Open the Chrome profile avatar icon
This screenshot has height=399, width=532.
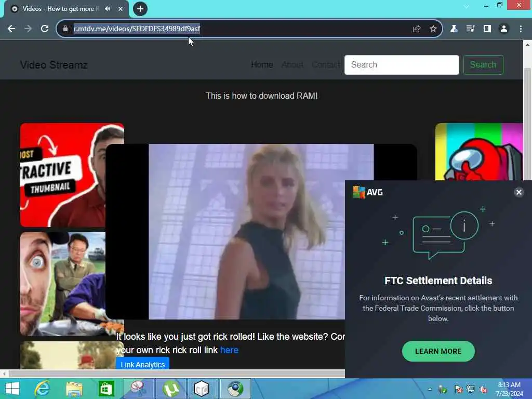tap(504, 29)
